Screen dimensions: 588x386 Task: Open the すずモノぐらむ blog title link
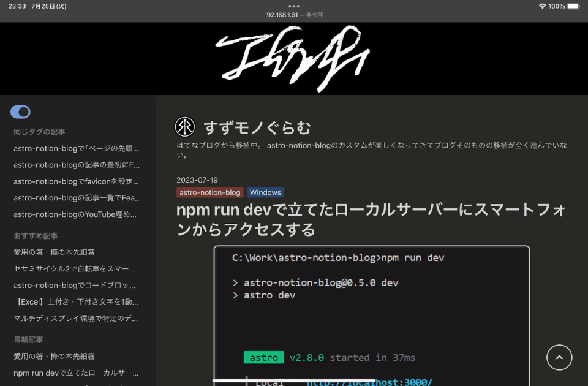coord(257,128)
